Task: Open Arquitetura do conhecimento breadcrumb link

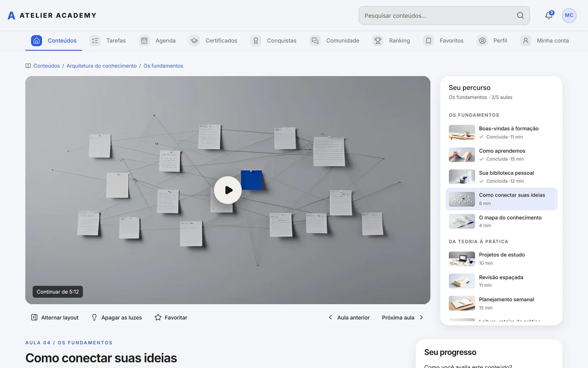Action: pos(102,66)
